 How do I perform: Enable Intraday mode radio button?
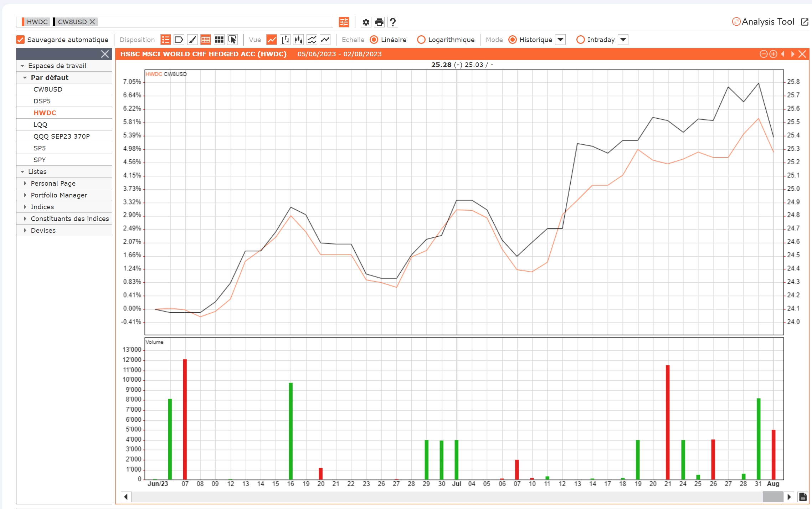(580, 40)
